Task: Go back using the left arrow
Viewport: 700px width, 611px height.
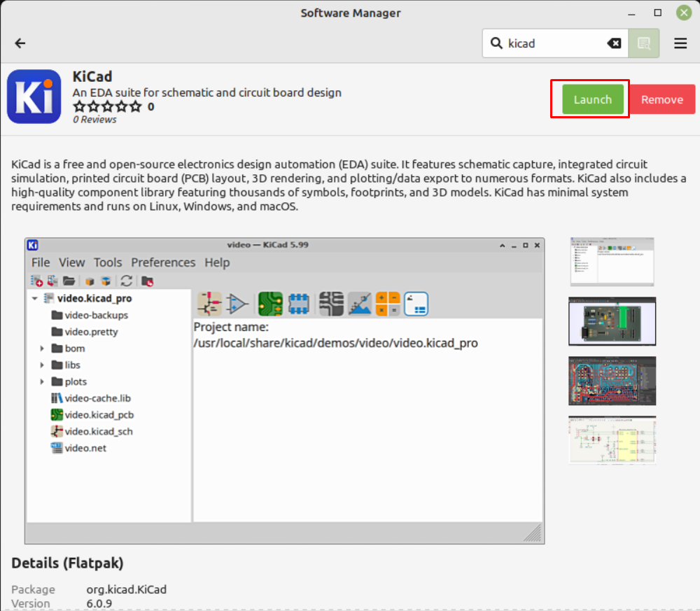Action: tap(20, 43)
